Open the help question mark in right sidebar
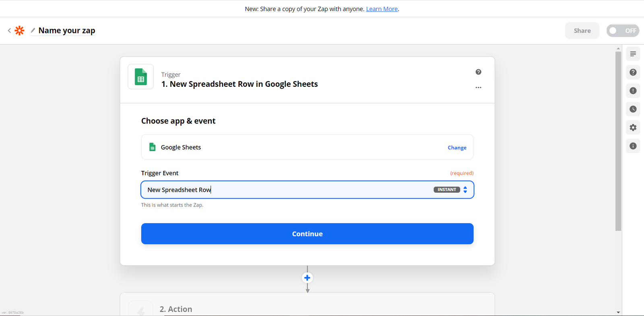The width and height of the screenshot is (644, 316). pyautogui.click(x=633, y=72)
